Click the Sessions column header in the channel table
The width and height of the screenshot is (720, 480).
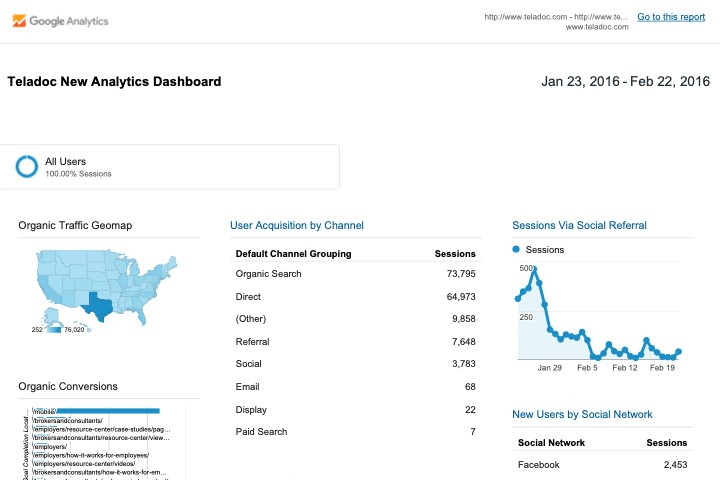(x=455, y=254)
